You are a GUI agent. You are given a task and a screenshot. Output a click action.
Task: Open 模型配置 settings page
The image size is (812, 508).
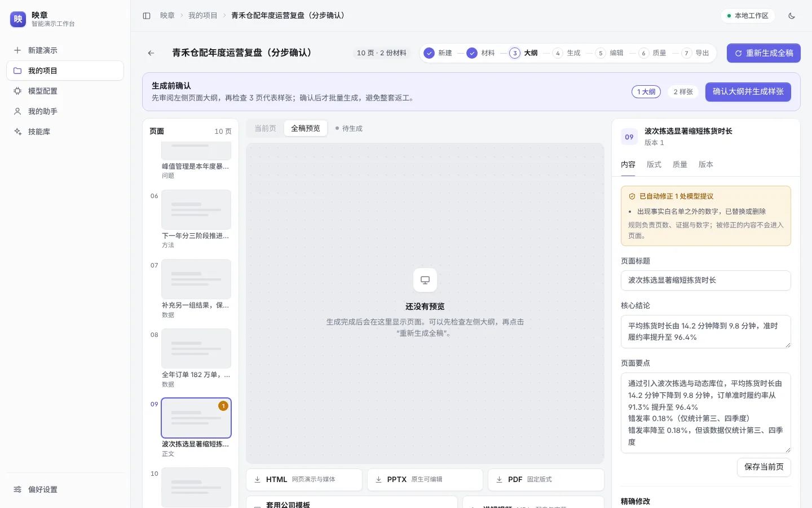(x=65, y=91)
